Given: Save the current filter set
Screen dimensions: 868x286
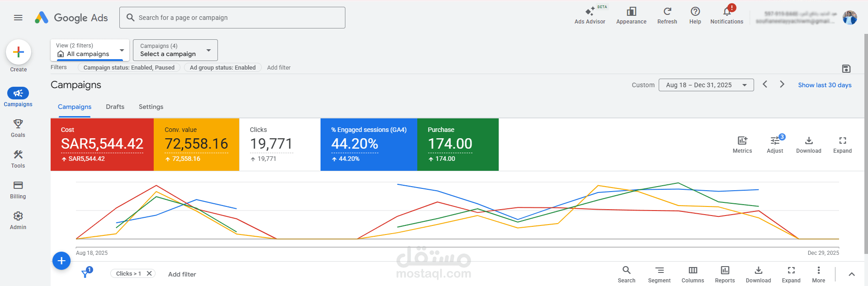Looking at the screenshot, I should (x=846, y=69).
